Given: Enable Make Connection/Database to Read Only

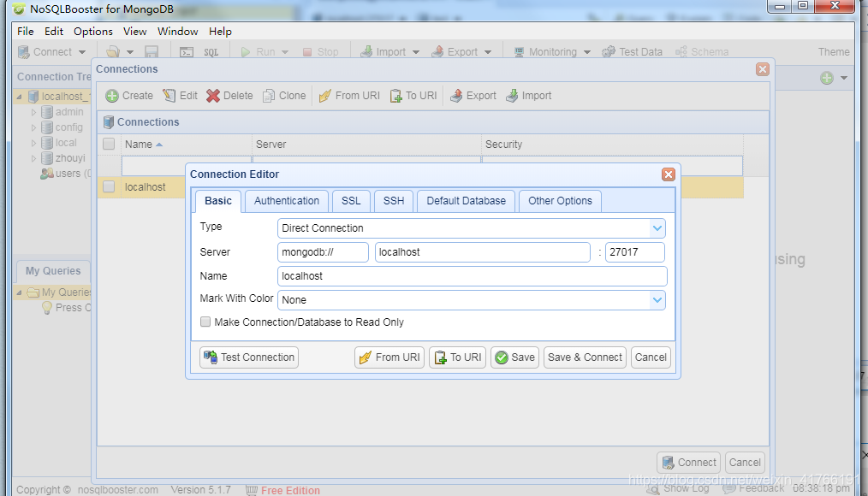Looking at the screenshot, I should pos(205,322).
